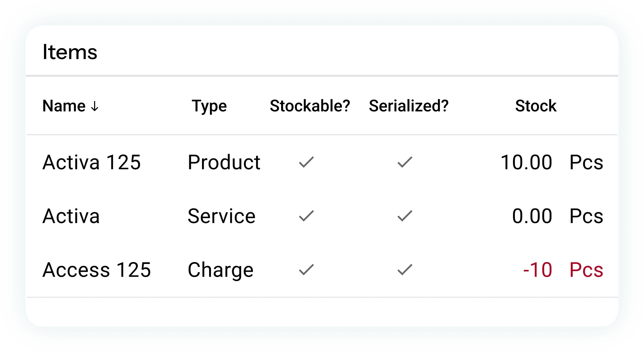Click the sort arrow beside Name
Viewport: 644px width, 352px height.
pos(95,106)
